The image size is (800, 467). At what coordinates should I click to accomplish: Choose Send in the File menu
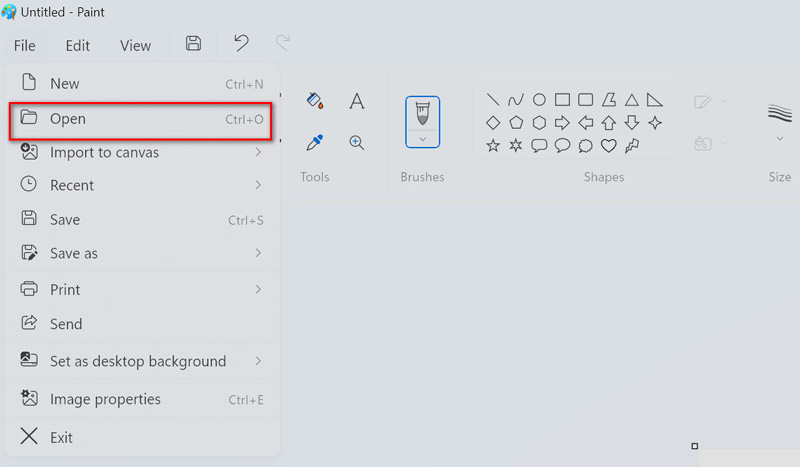[142, 324]
